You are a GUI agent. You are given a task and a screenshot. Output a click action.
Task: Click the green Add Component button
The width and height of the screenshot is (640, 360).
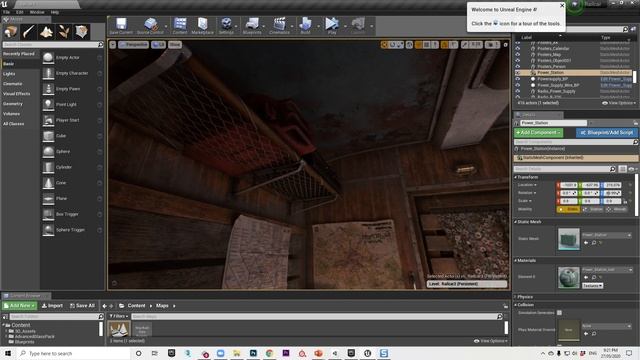(538, 133)
